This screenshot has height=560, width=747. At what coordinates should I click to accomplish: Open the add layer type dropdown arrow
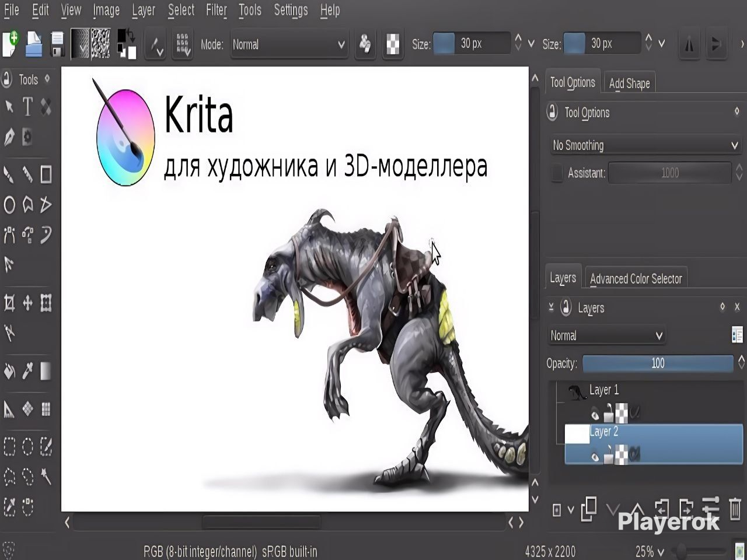[571, 510]
